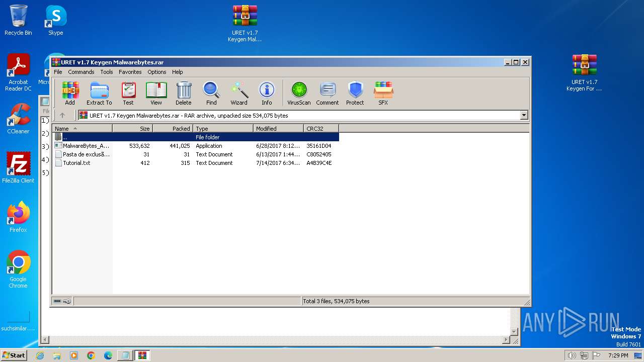Click the Start button
The image size is (644, 362).
14,355
